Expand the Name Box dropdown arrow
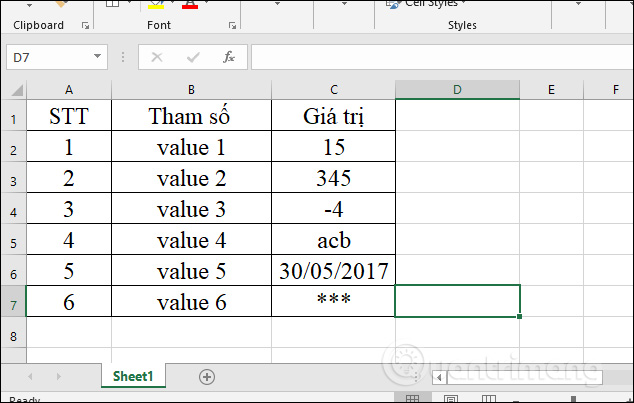The height and width of the screenshot is (403, 634). click(97, 57)
